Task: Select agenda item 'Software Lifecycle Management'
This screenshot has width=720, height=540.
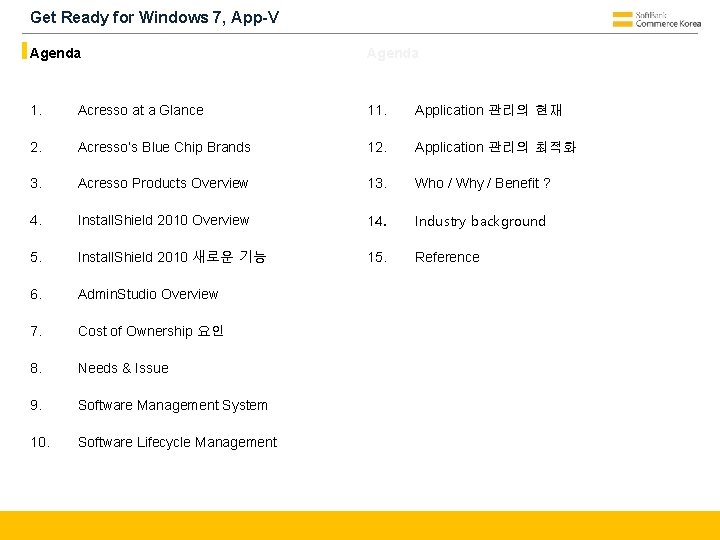Action: pos(177,442)
